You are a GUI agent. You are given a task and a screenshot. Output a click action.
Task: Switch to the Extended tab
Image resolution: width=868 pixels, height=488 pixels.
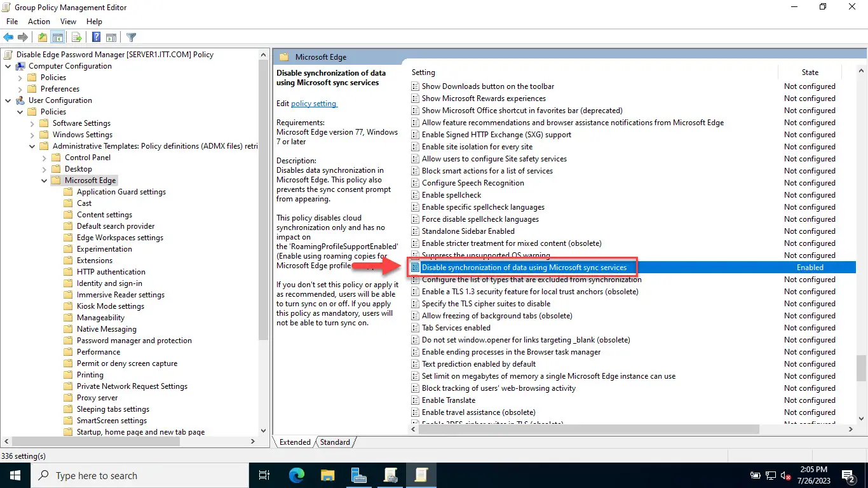295,442
